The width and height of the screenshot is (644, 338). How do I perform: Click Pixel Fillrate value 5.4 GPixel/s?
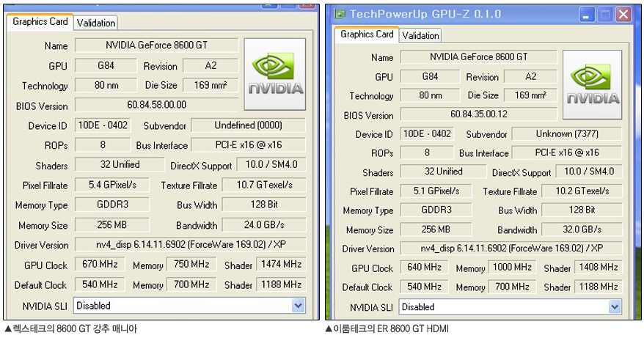(112, 185)
